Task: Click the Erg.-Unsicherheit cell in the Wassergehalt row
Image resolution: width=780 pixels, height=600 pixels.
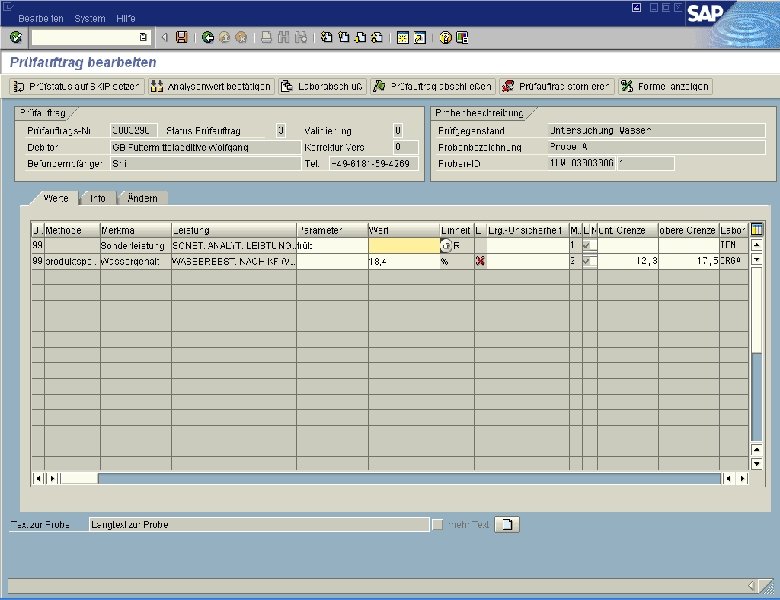Action: tap(528, 261)
